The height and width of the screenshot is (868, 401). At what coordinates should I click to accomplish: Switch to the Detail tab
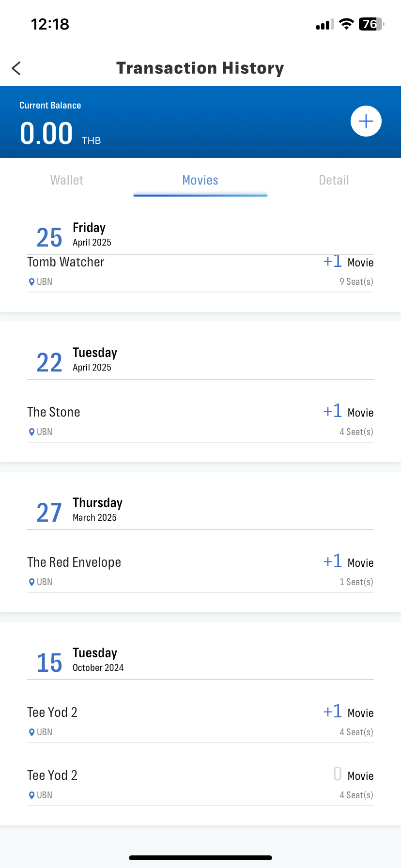pos(334,180)
